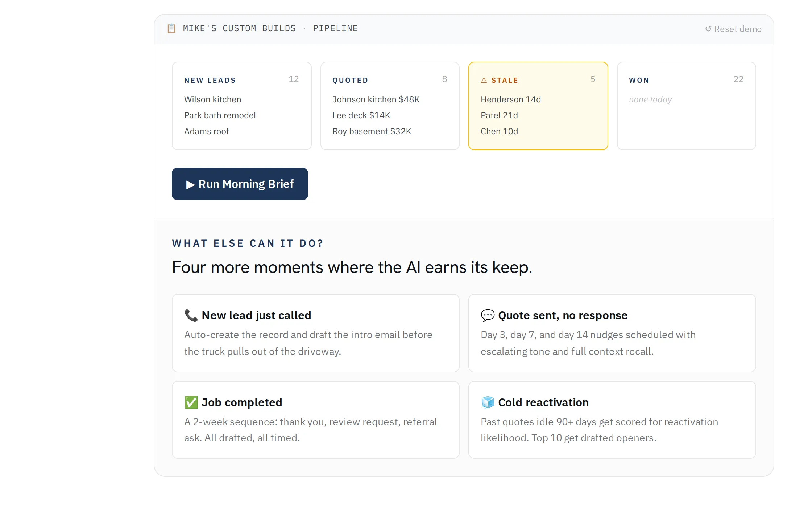The height and width of the screenshot is (508, 812).
Task: Open the Adams roof lead
Action: [x=206, y=131]
